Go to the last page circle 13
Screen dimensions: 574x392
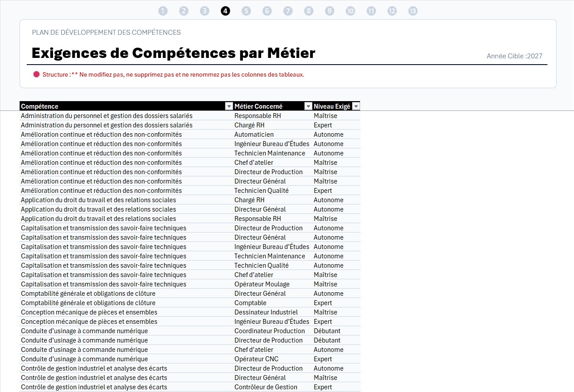click(x=413, y=11)
